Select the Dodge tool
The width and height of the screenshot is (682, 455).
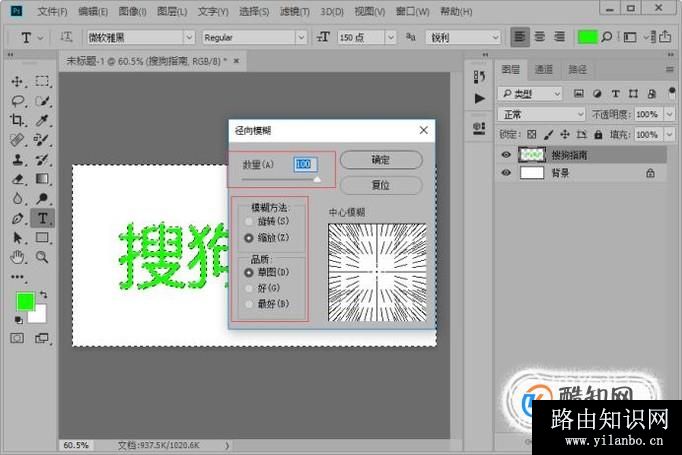pyautogui.click(x=42, y=198)
